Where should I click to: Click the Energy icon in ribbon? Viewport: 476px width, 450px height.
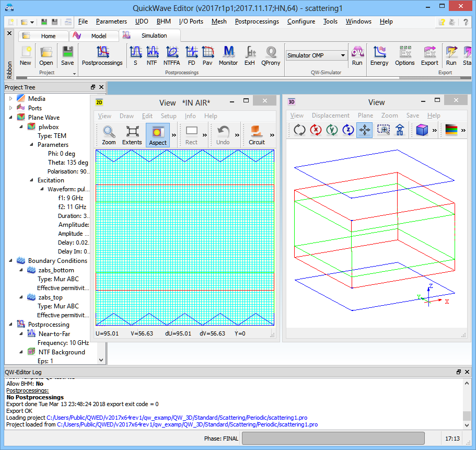point(379,55)
